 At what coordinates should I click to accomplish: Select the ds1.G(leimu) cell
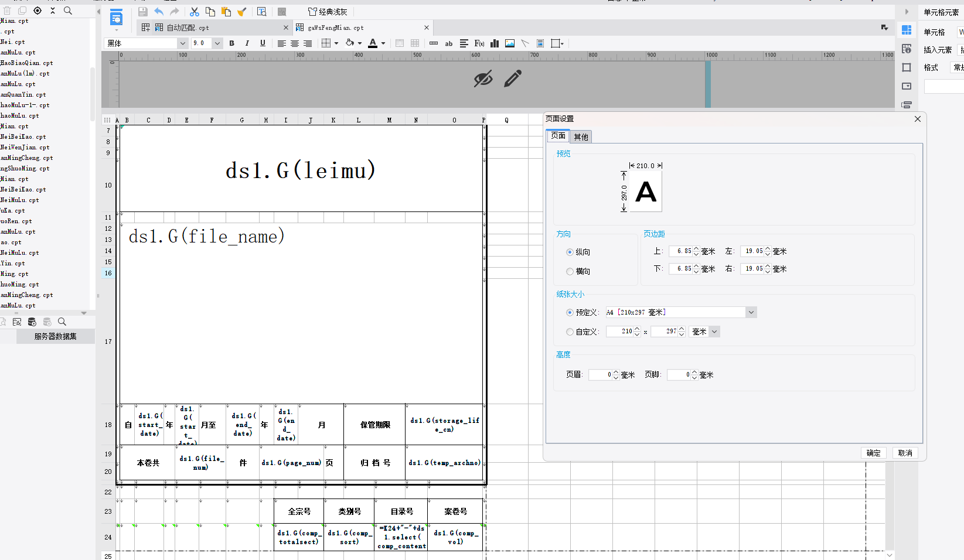click(x=301, y=169)
